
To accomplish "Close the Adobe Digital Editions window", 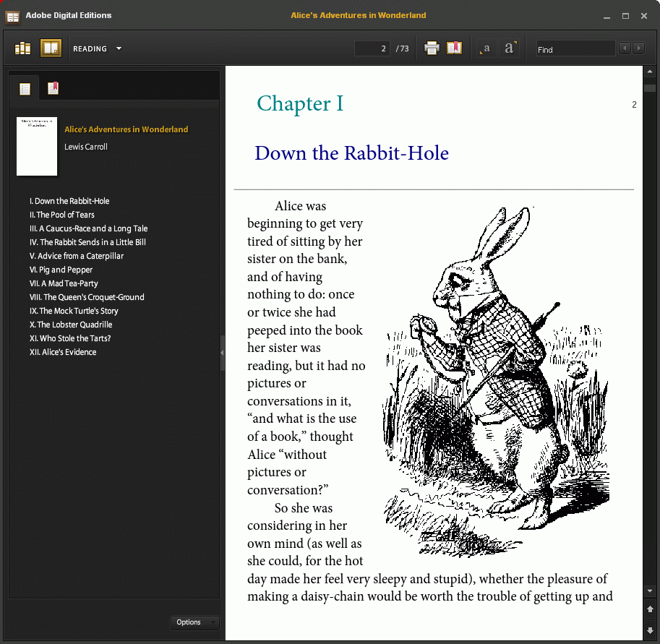I will point(644,16).
